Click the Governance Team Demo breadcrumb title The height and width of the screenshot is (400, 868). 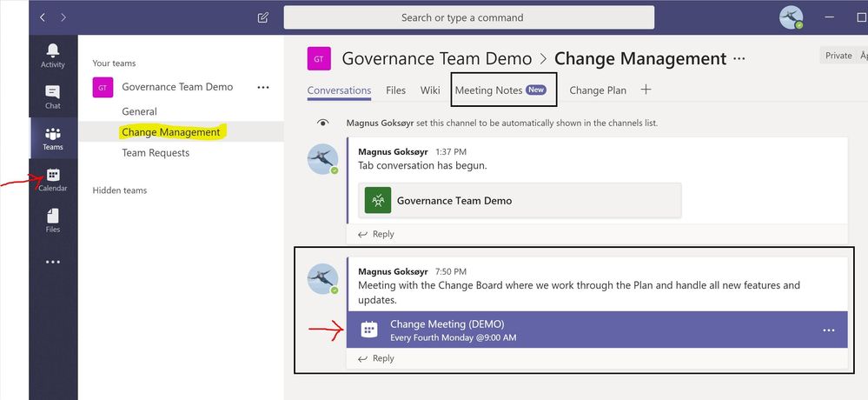(437, 59)
